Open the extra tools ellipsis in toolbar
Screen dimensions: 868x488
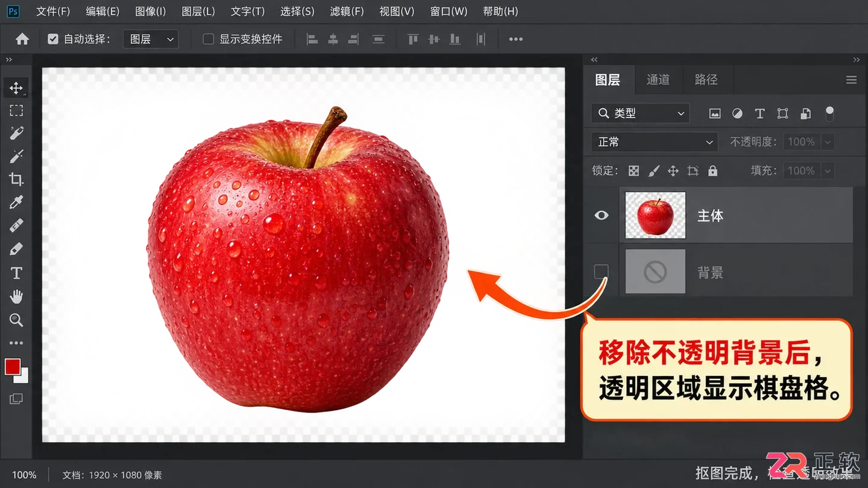[x=16, y=343]
